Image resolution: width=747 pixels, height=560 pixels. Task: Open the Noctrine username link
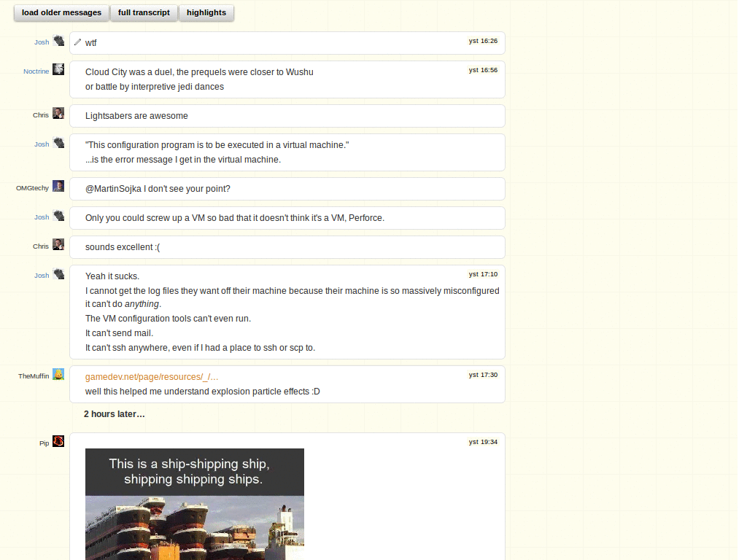tap(36, 71)
